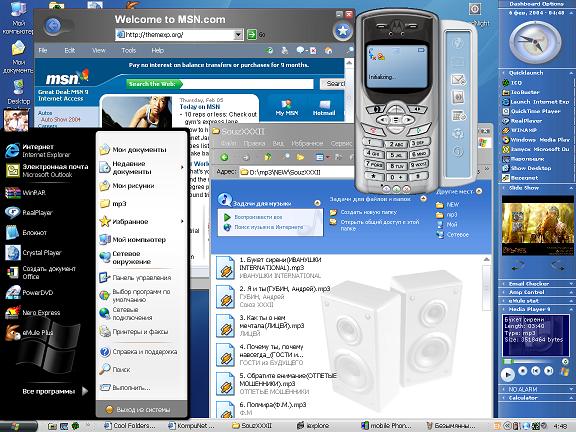
Task: Click the envelope icon on the phone side panel
Action: (458, 79)
